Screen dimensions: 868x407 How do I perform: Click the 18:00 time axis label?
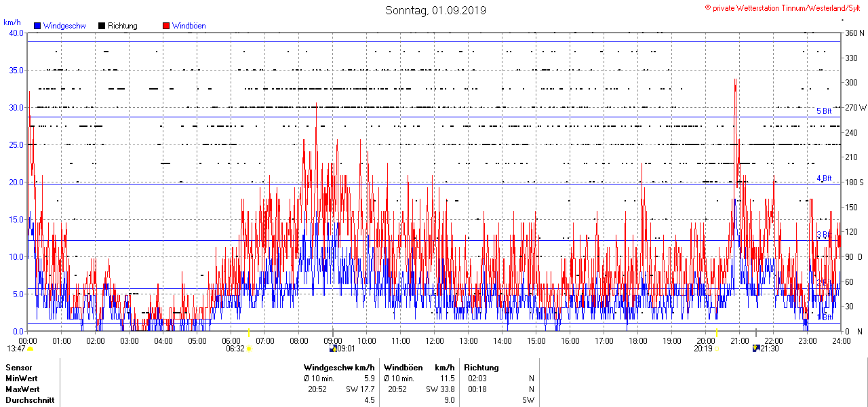point(638,341)
